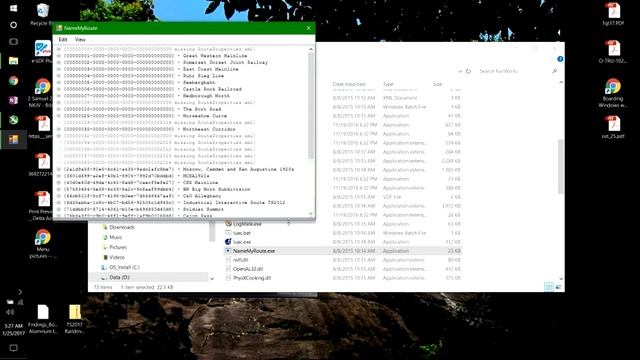Select the Moscow, Camden and San Augustine route
Screen dimensions: 640x360
tap(179, 169)
